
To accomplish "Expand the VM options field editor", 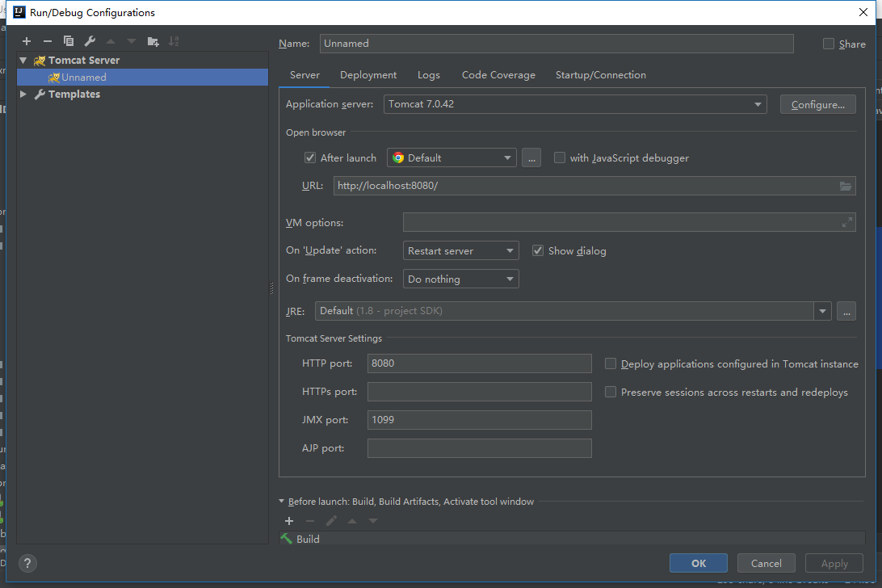I will (847, 223).
